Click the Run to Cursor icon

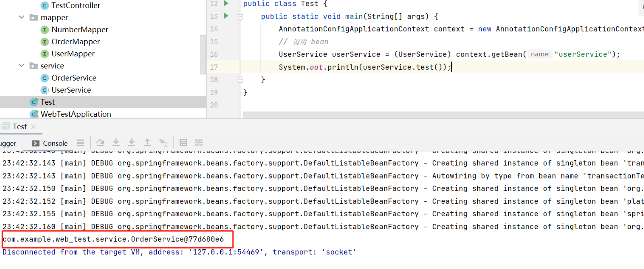click(x=163, y=143)
